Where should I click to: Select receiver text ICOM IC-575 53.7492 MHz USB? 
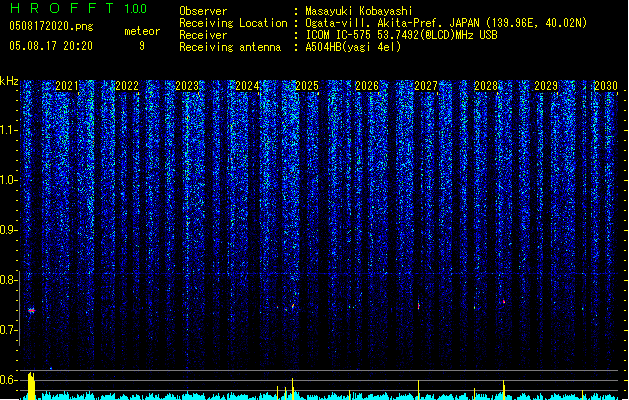click(401, 35)
